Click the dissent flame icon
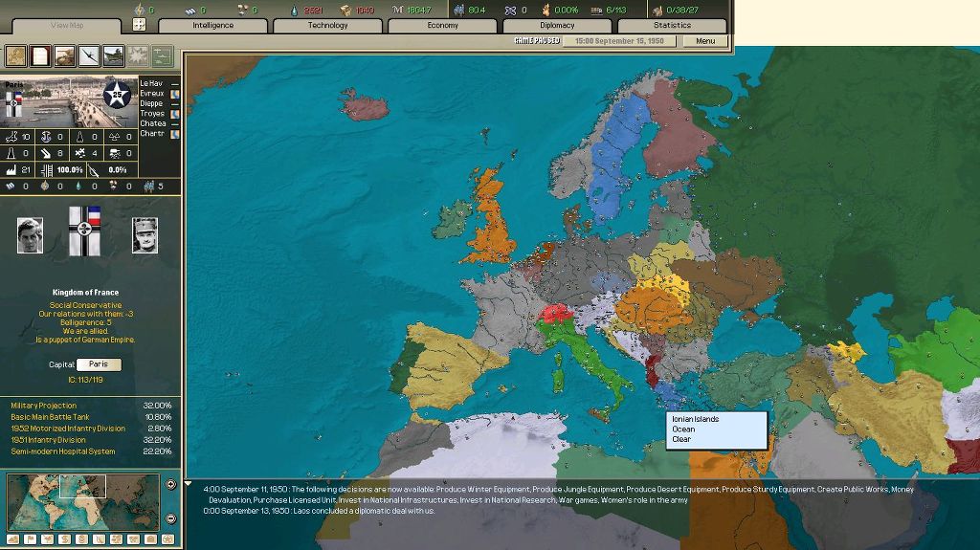980x550 pixels. [x=546, y=10]
